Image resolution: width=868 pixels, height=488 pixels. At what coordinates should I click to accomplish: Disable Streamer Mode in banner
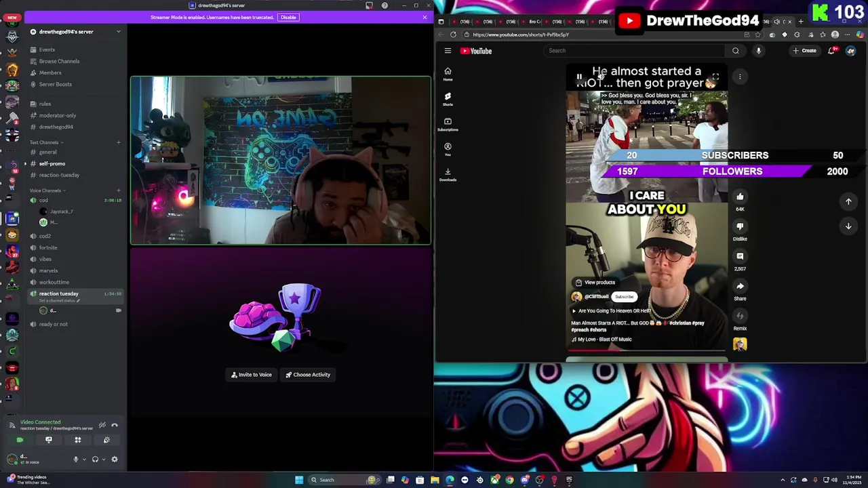point(289,17)
